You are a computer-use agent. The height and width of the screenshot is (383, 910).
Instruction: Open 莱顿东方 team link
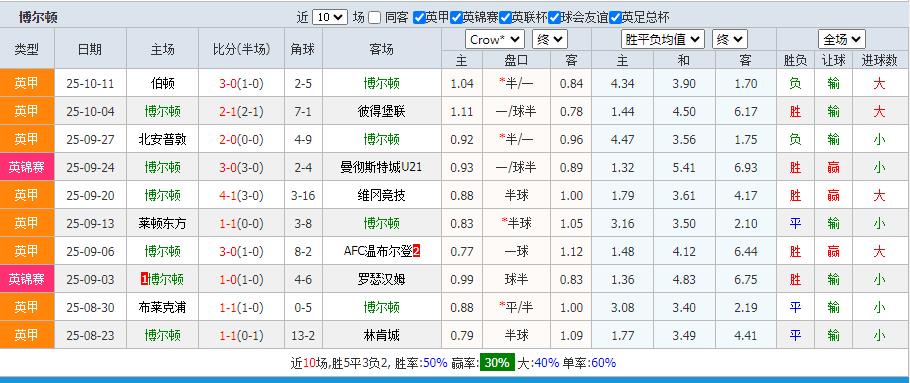[x=162, y=223]
